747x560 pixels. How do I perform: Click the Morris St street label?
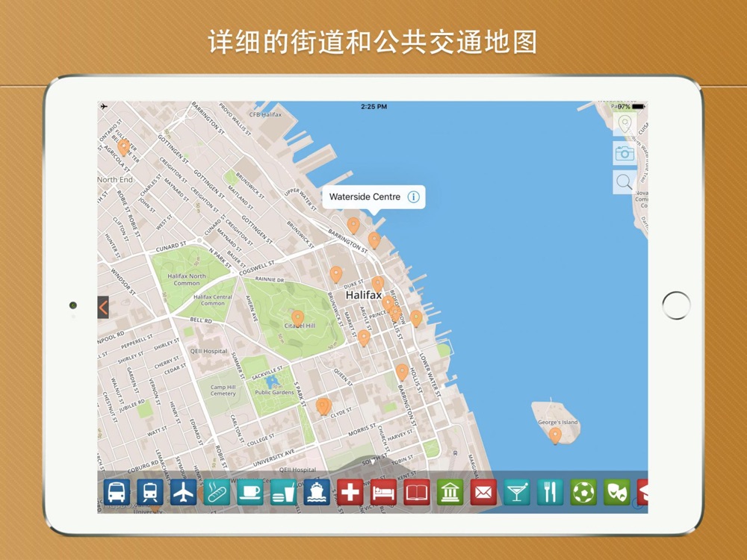(362, 430)
